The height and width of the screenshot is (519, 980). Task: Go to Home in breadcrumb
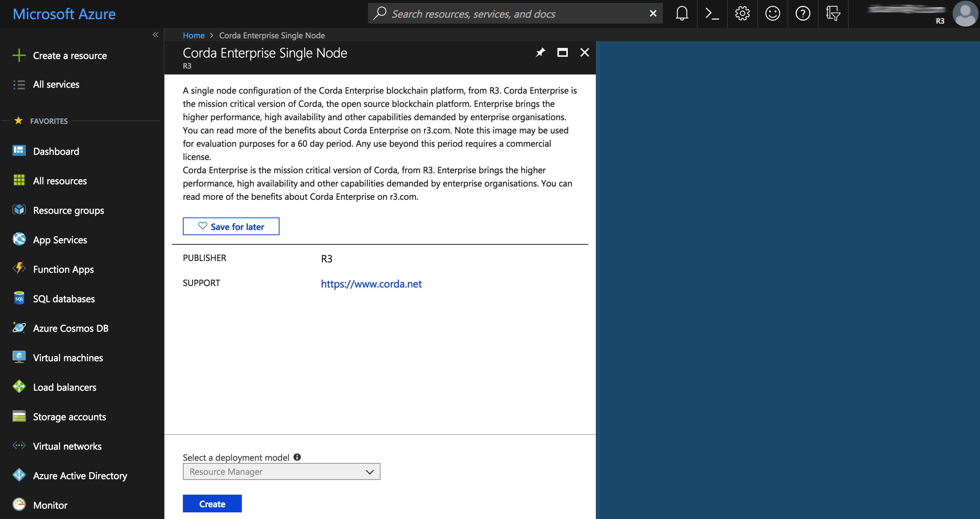(194, 35)
